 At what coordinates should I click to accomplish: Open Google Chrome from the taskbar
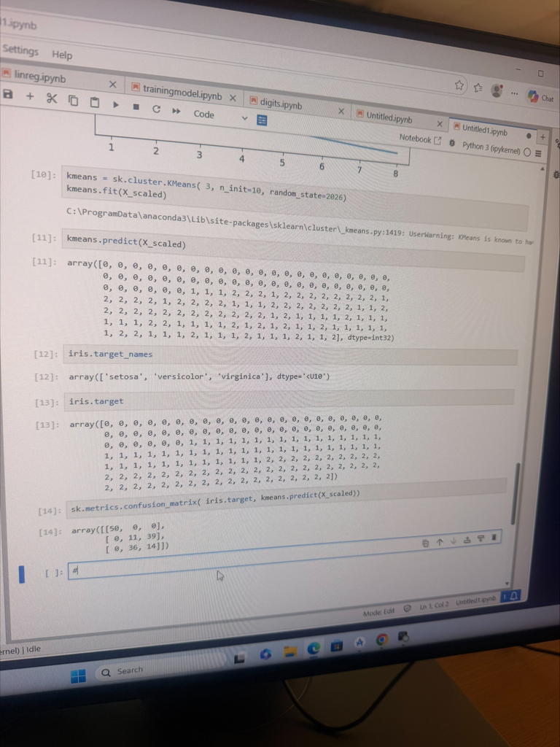(381, 640)
